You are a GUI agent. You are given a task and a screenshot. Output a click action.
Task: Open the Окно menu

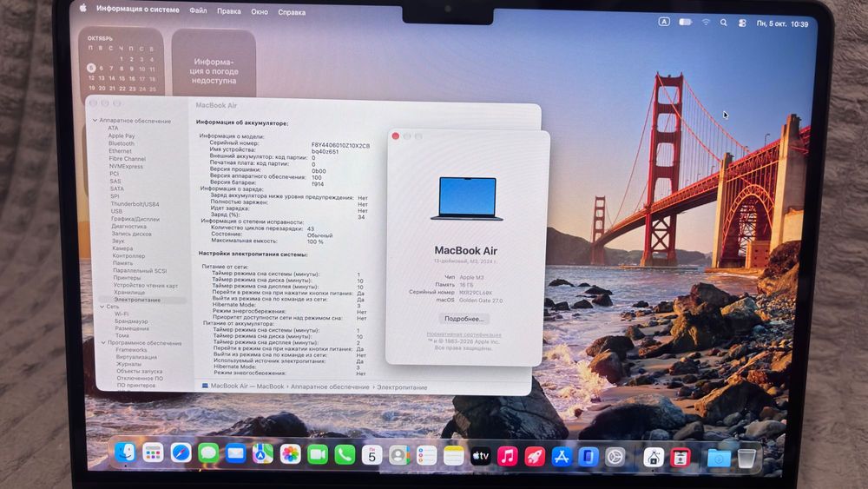click(x=259, y=11)
